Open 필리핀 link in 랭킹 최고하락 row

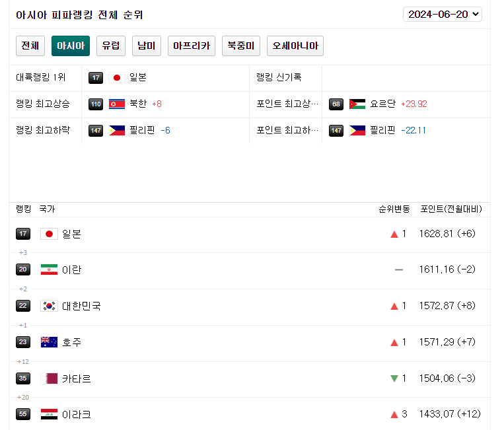click(x=142, y=130)
